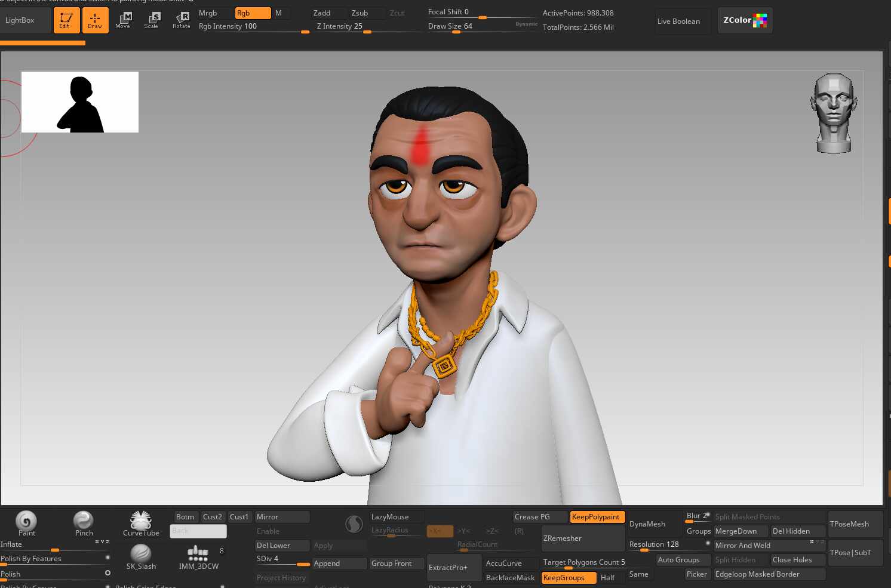The height and width of the screenshot is (588, 891).
Task: Toggle DynaMesh Groups option
Action: (x=698, y=531)
